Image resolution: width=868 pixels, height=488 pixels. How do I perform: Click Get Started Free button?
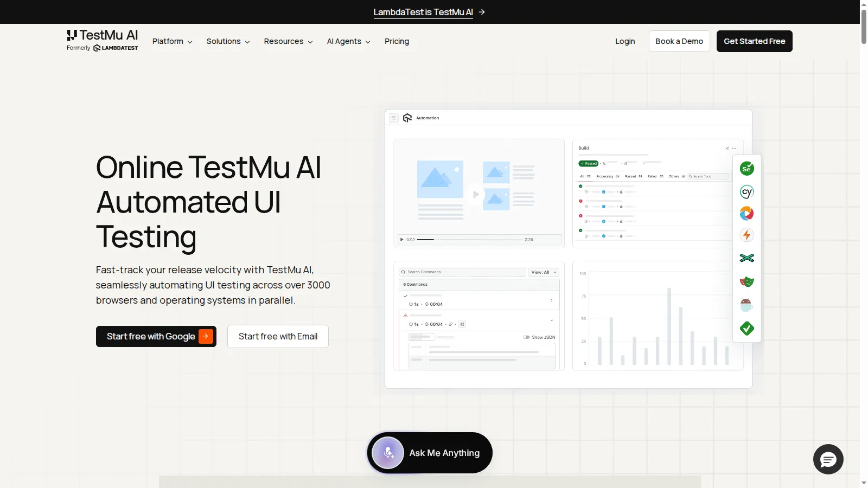[755, 41]
